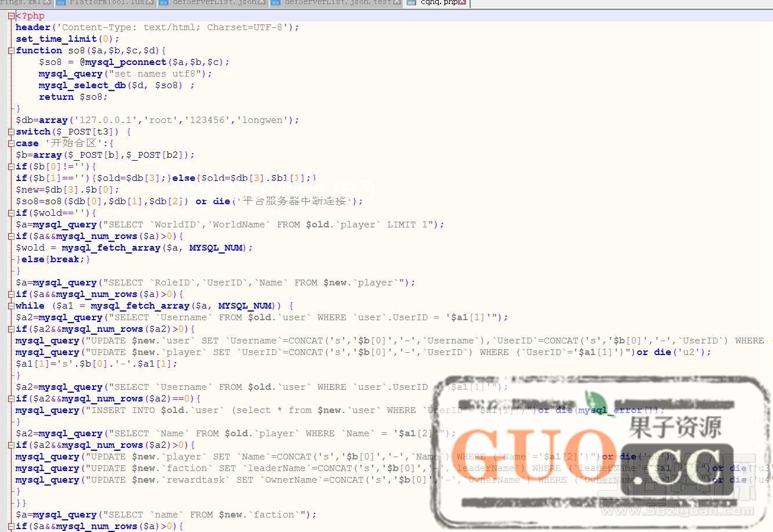
Task: Collapse the if($wold=='') block
Action: click(x=11, y=213)
